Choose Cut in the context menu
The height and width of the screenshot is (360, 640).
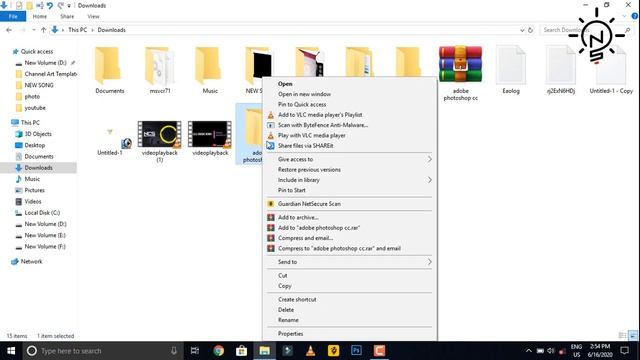(x=282, y=276)
